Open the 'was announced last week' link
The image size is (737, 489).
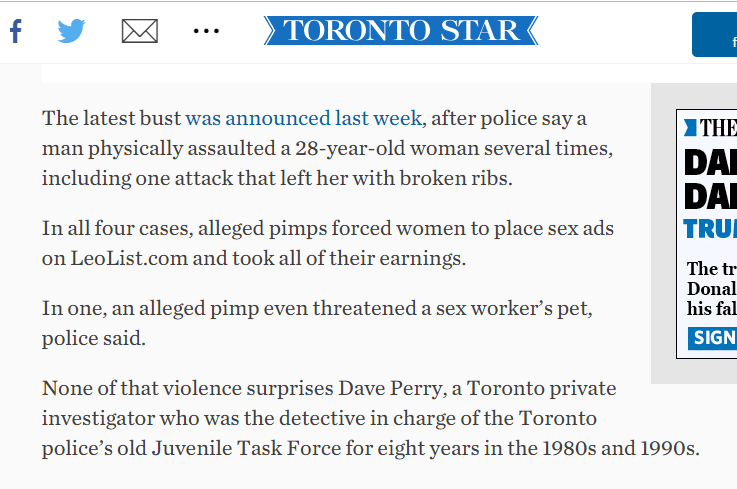304,118
